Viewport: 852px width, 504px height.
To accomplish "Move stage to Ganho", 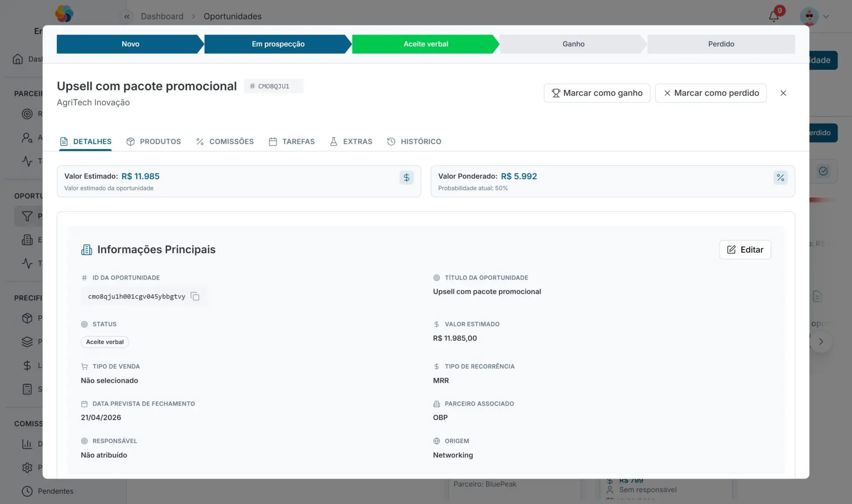I will tap(573, 44).
